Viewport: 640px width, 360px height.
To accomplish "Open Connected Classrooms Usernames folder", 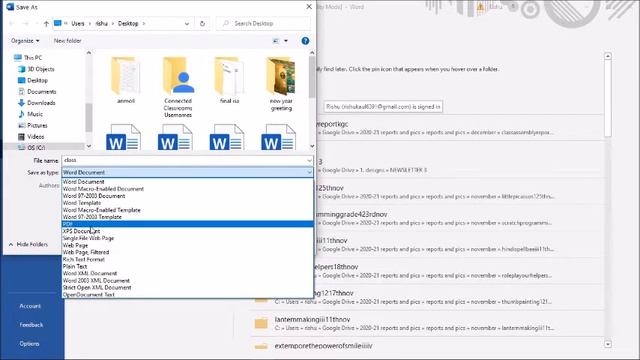I will (x=178, y=87).
